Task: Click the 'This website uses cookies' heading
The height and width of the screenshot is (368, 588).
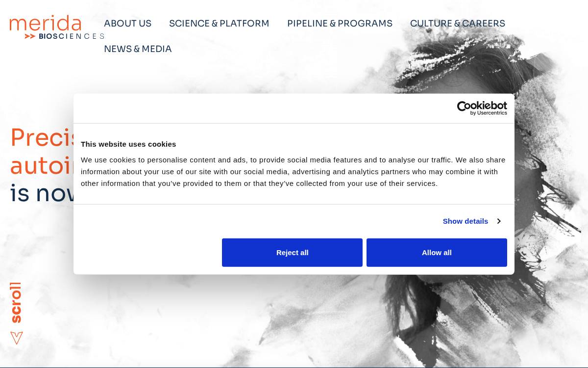Action: click(128, 144)
